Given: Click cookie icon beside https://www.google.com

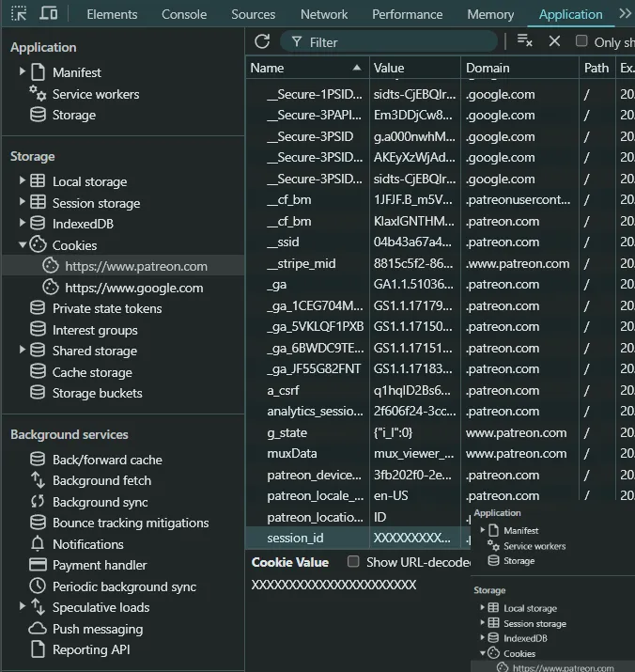Looking at the screenshot, I should coord(51,288).
